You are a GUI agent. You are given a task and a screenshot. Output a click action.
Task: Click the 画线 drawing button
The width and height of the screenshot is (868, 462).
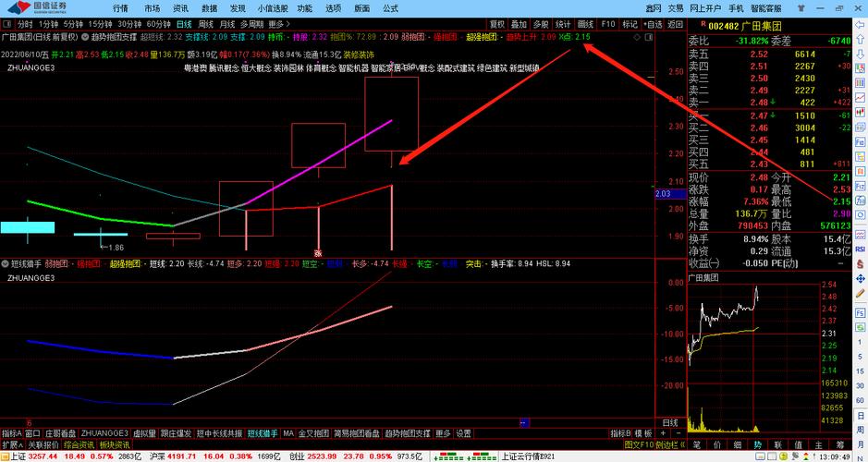tap(585, 24)
